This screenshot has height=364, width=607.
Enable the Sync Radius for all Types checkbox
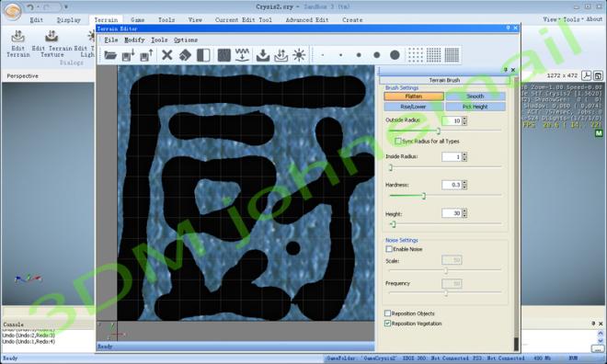point(397,142)
